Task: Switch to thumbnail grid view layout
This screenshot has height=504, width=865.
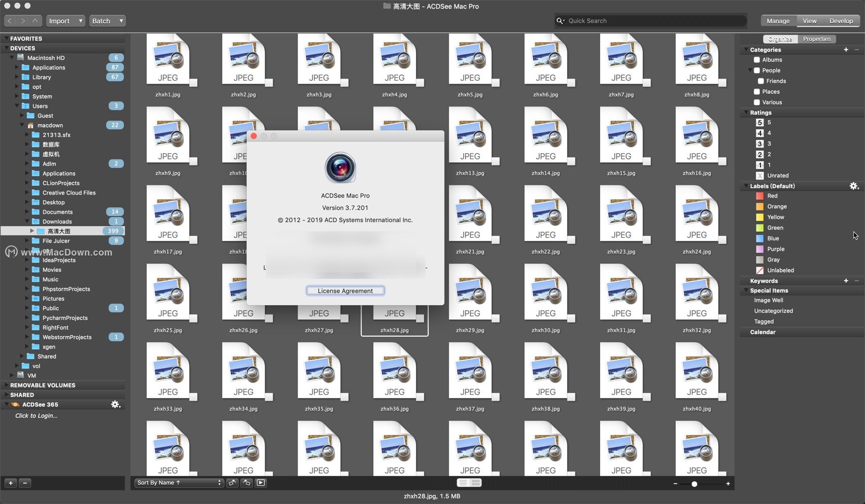Action: (x=476, y=483)
